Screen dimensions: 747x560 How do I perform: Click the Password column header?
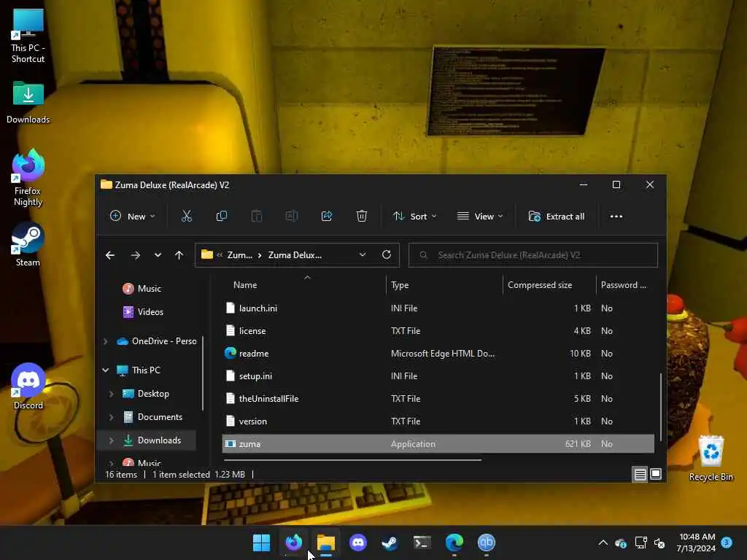click(624, 285)
